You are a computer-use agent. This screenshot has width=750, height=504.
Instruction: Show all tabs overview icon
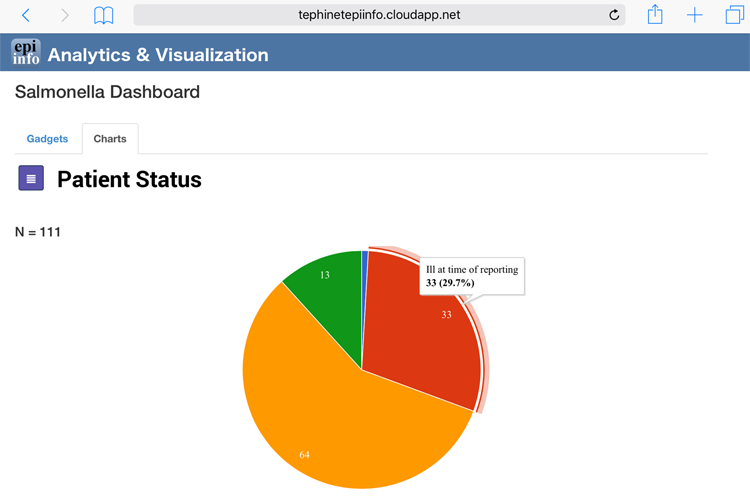[734, 15]
